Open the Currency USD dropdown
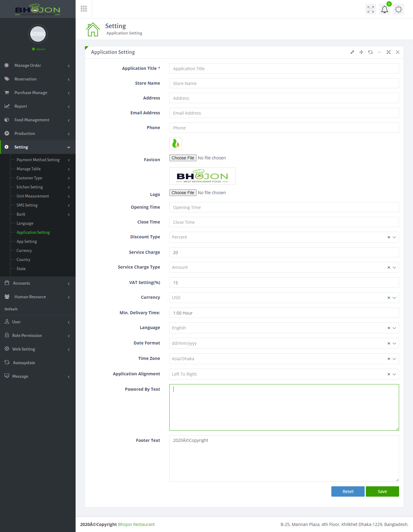This screenshot has height=532, width=413. coord(394,298)
